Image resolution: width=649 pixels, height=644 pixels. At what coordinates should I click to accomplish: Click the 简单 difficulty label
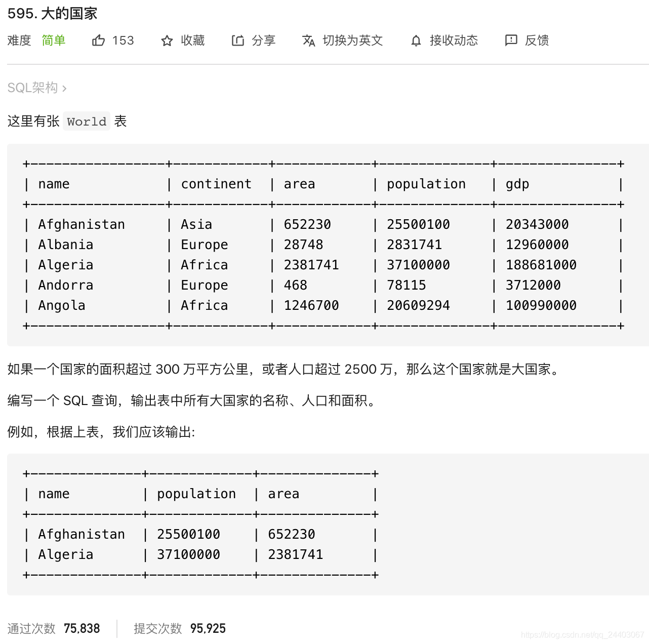click(x=54, y=41)
